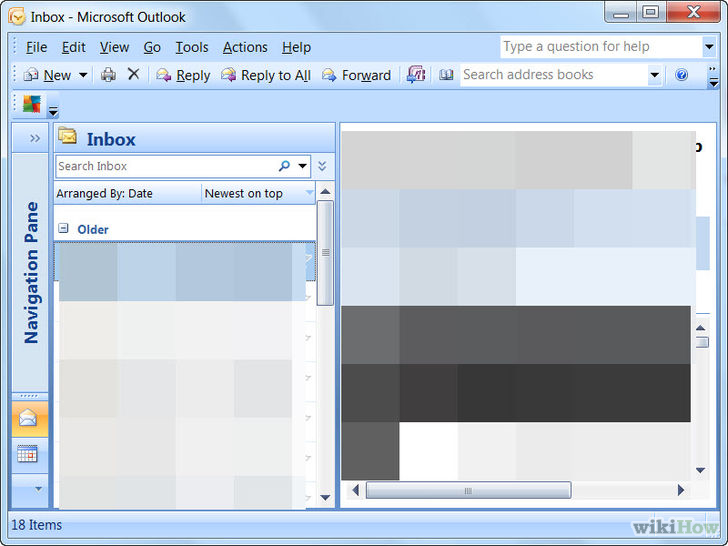728x546 pixels.
Task: Click the Inbox folder icon in header
Action: coord(68,136)
